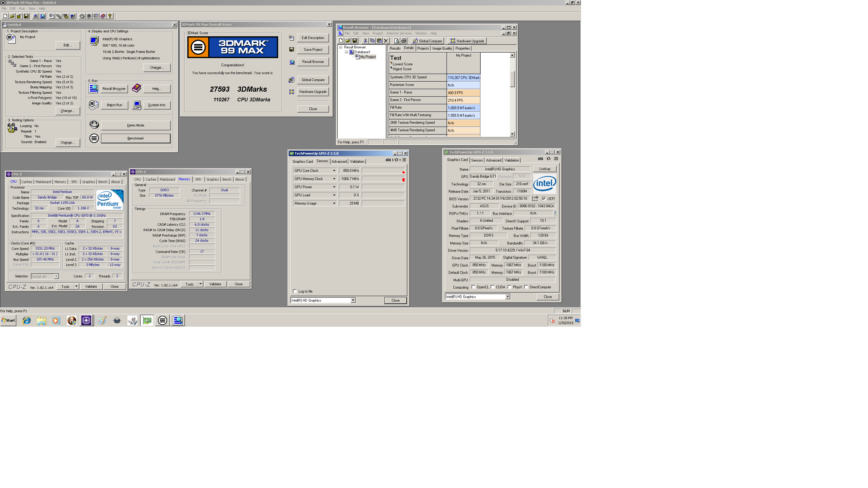This screenshot has height=488, width=868.
Task: Click Cut scissors icon in Result Browser toolbar
Action: [x=366, y=41]
